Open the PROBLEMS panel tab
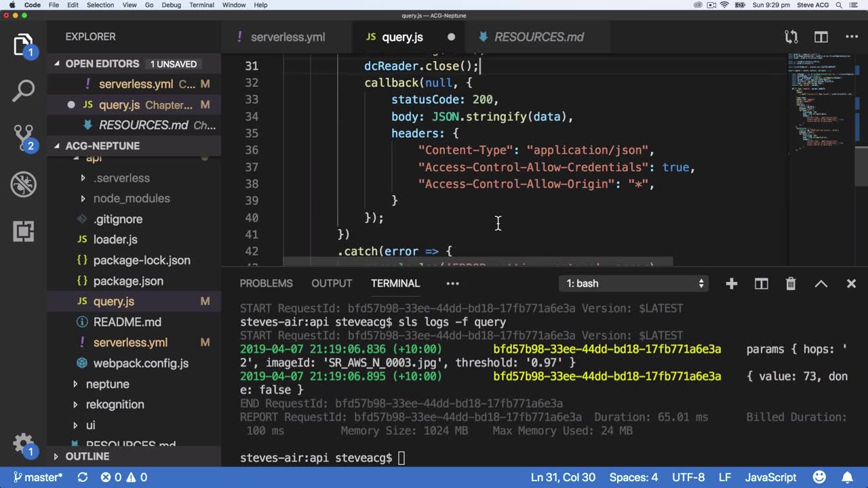This screenshot has width=868, height=488. point(266,283)
